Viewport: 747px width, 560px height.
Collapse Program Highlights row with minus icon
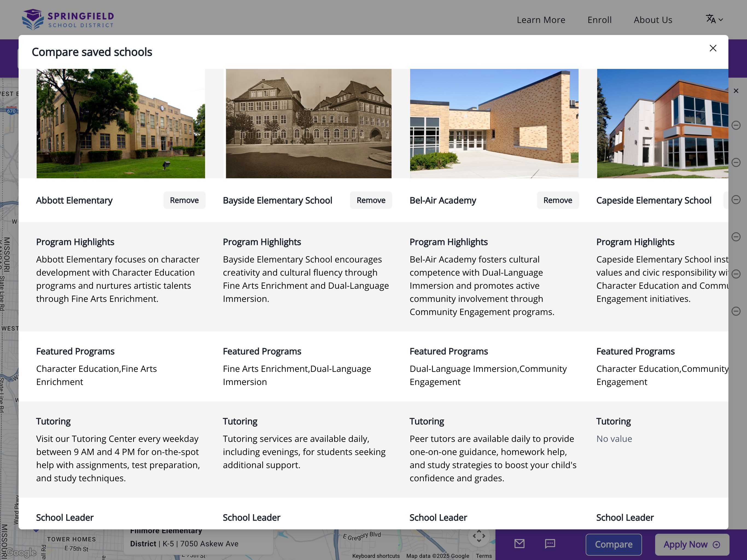point(736,237)
